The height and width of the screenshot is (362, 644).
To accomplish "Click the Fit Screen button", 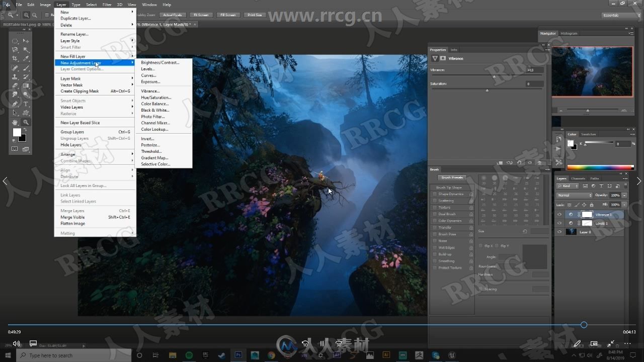I will point(201,15).
